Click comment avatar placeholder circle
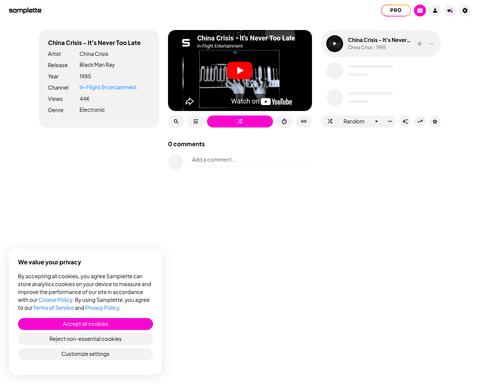The height and width of the screenshot is (384, 480). pyautogui.click(x=175, y=162)
